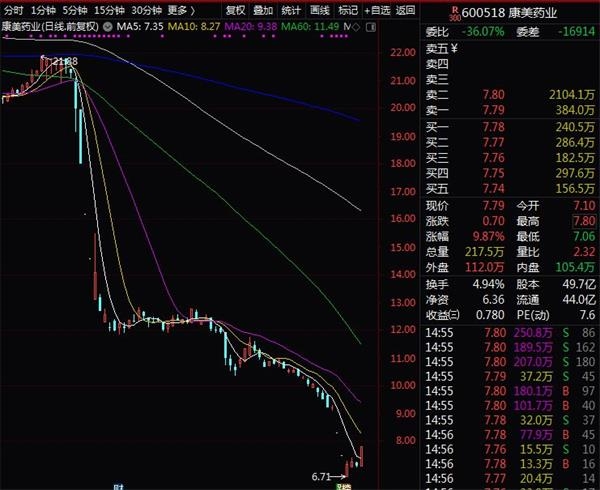Click the 委差 value -16914

point(576,32)
